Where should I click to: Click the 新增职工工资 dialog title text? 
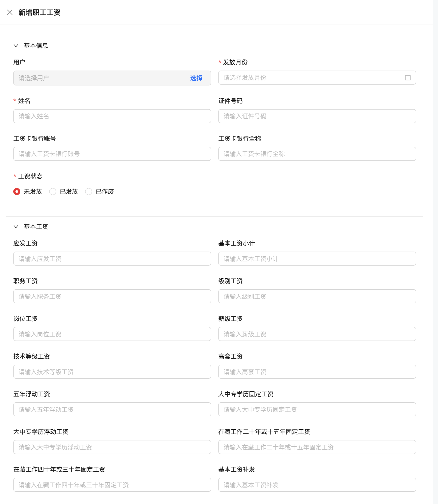(39, 12)
